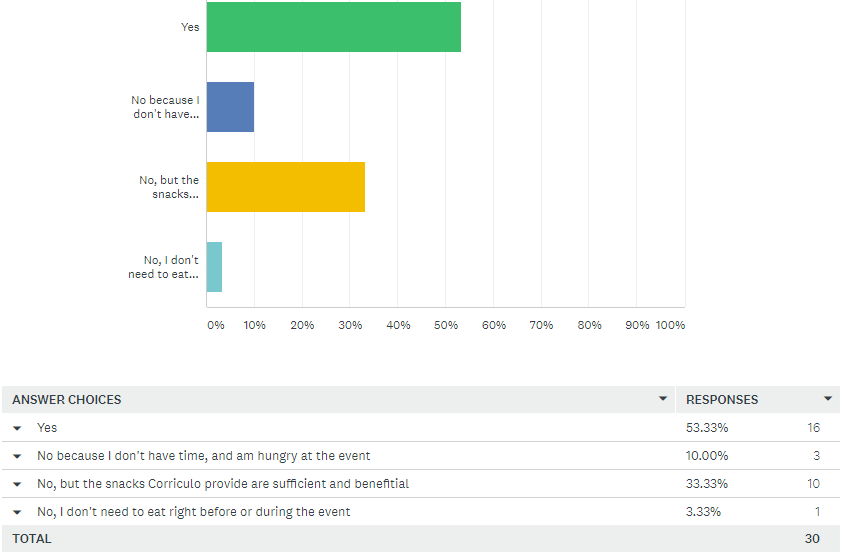Open the Responses column sort dropdown arrow
This screenshot has width=842, height=555.
click(x=827, y=399)
